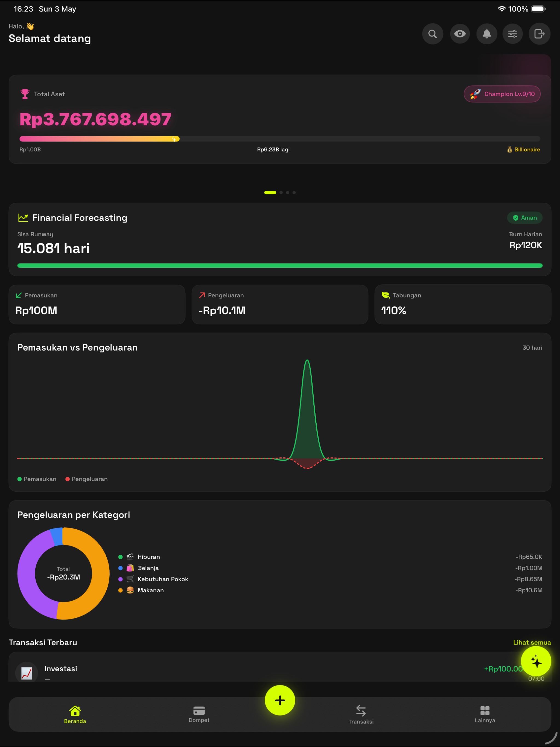Viewport: 560px width, 747px height.
Task: Open the Champion Lv.9/10 badge
Action: [502, 94]
